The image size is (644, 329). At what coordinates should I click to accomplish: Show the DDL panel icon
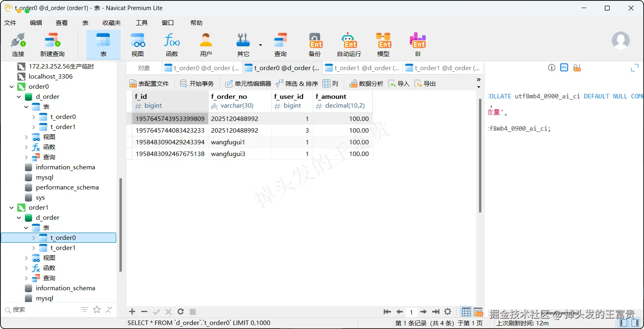click(x=564, y=68)
